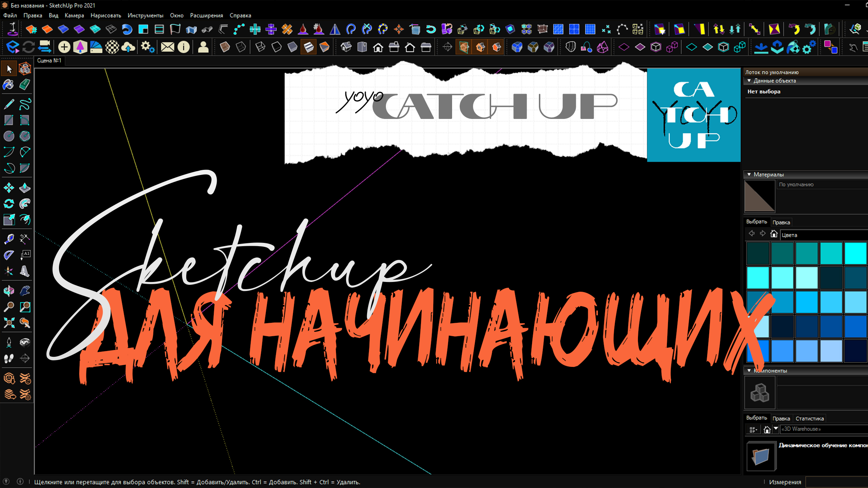Pick the pale sky-blue swatch in bottom row
868x488 pixels.
[x=831, y=351]
